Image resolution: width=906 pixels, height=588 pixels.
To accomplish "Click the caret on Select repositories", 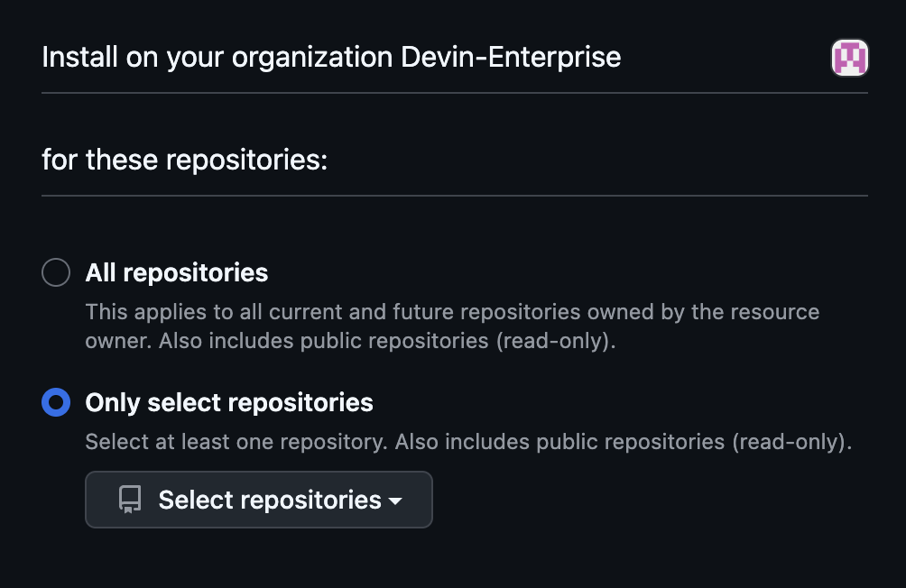I will pos(394,501).
